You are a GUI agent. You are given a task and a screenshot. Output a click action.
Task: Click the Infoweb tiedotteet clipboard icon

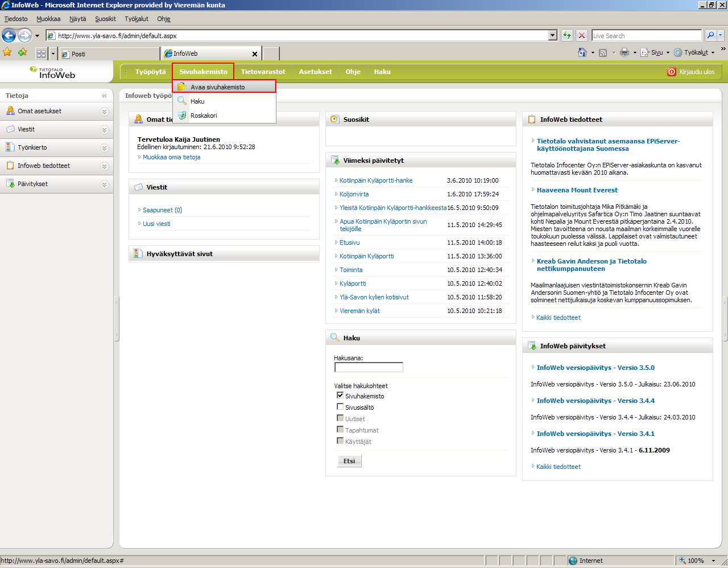10,166
